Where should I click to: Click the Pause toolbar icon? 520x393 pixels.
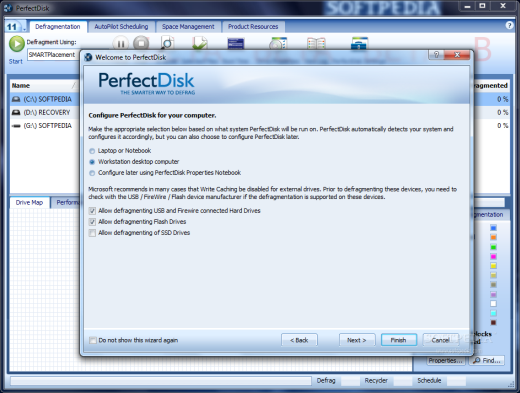[x=121, y=44]
